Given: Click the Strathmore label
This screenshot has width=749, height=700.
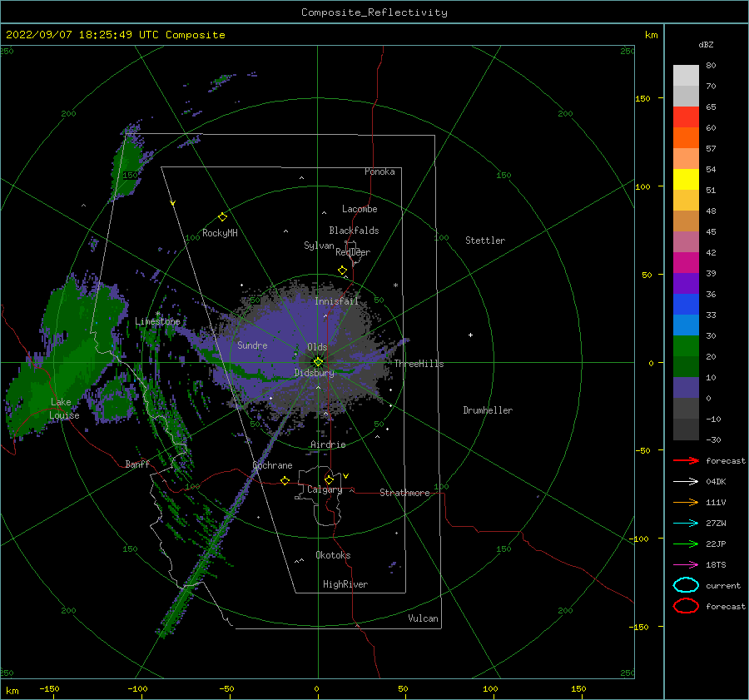Looking at the screenshot, I should point(404,493).
